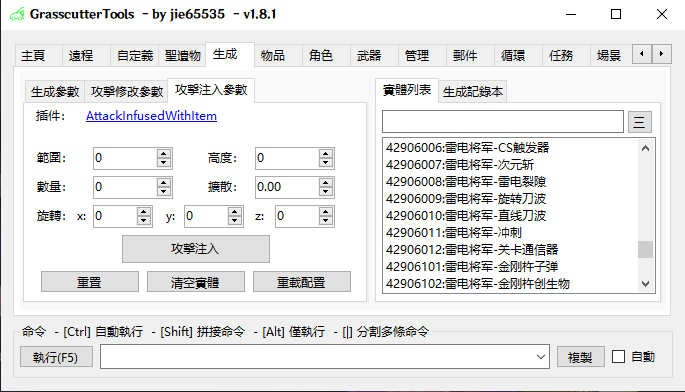This screenshot has height=392, width=685.
Task: Switch to the 聖遺物 tab
Action: pos(182,56)
